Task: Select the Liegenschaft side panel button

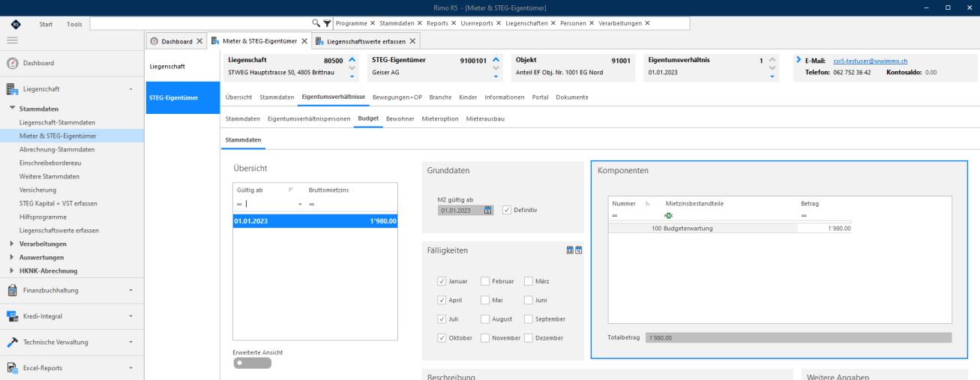Action: (182, 67)
